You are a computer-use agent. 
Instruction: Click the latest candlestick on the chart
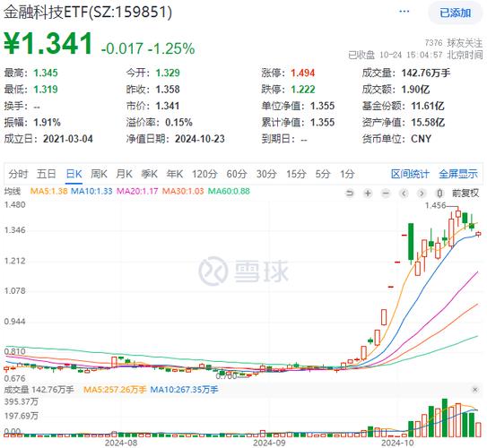click(x=478, y=234)
